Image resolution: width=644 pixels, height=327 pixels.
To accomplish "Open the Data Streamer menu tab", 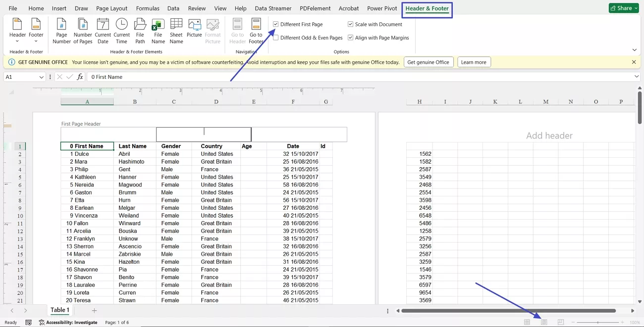I will click(273, 8).
